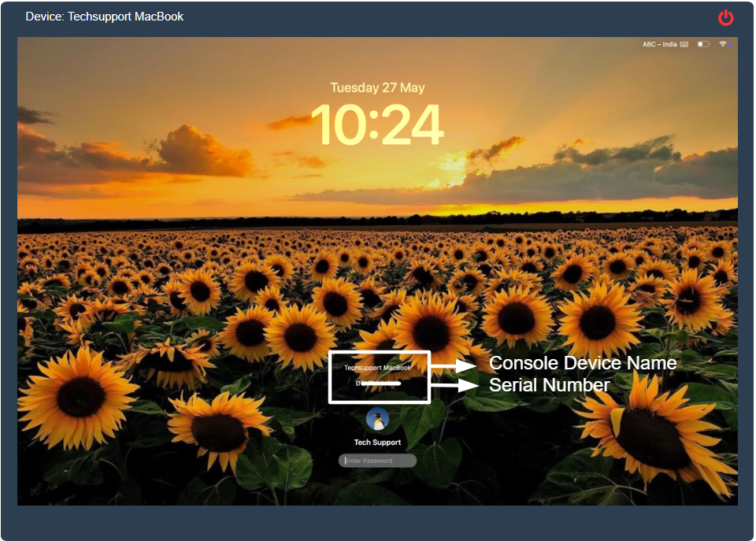Open the ABC – India input menu
The height and width of the screenshot is (541, 756).
[x=659, y=44]
